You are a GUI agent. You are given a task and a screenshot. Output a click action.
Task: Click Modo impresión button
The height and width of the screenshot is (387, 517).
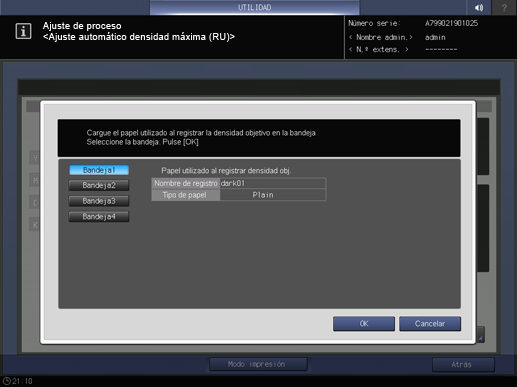coord(258,364)
